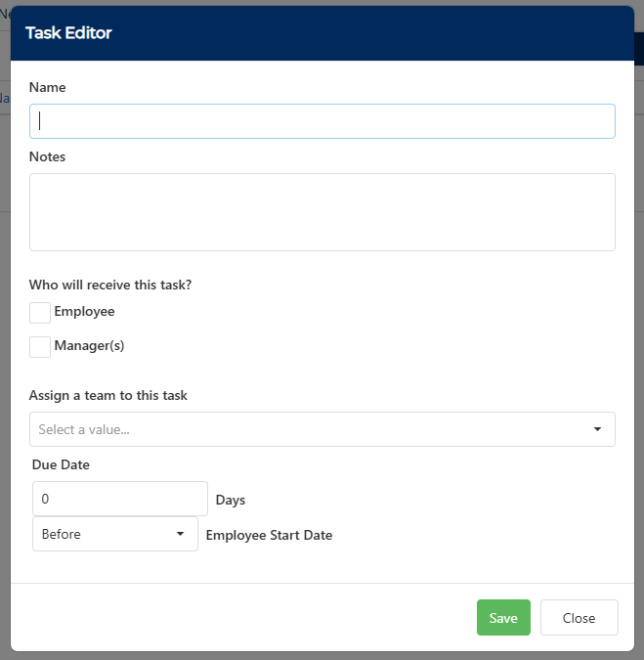The height and width of the screenshot is (660, 644).
Task: Focus the Notes text area
Action: 322,212
